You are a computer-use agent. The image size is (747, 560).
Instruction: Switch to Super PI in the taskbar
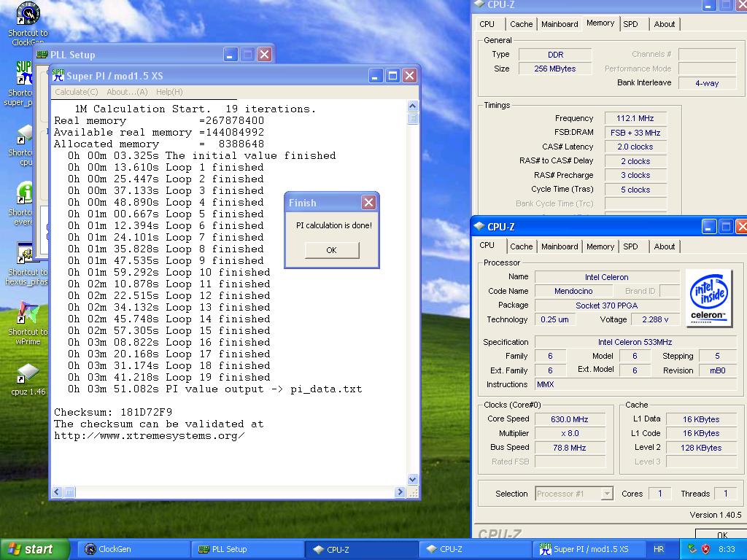(589, 549)
